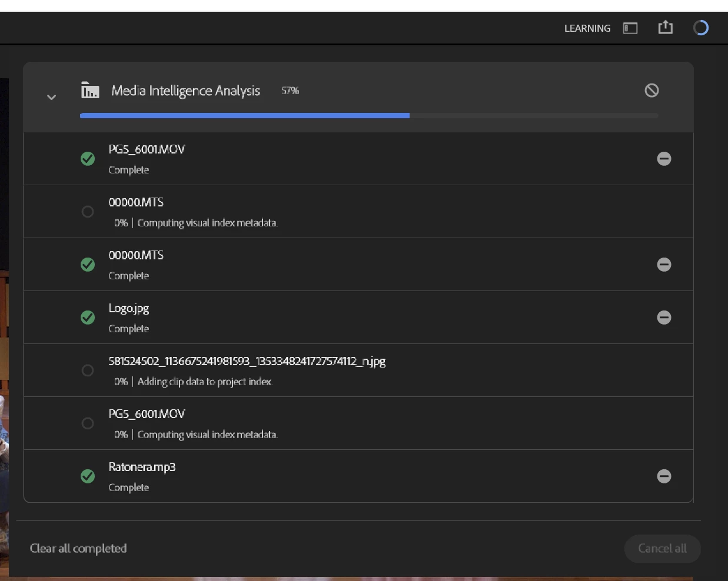Select the Logo.jpg file name

click(129, 309)
